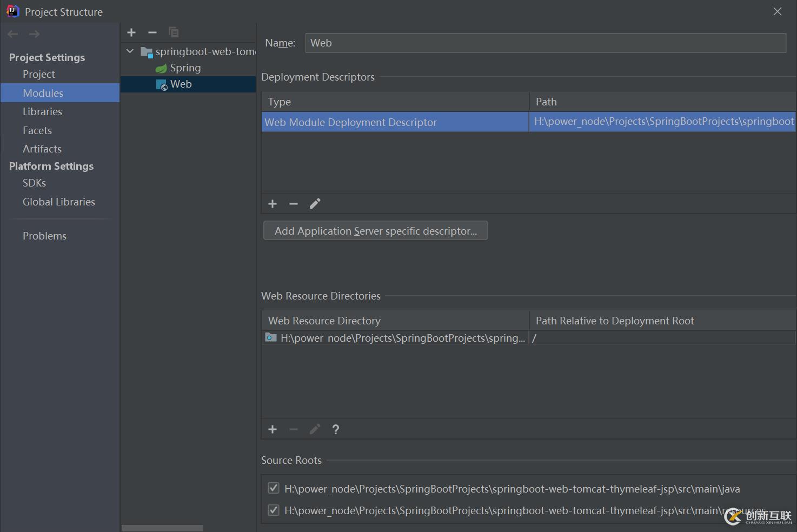Collapse the springboot-web-tomcat module tree
This screenshot has width=797, height=532.
tap(130, 51)
